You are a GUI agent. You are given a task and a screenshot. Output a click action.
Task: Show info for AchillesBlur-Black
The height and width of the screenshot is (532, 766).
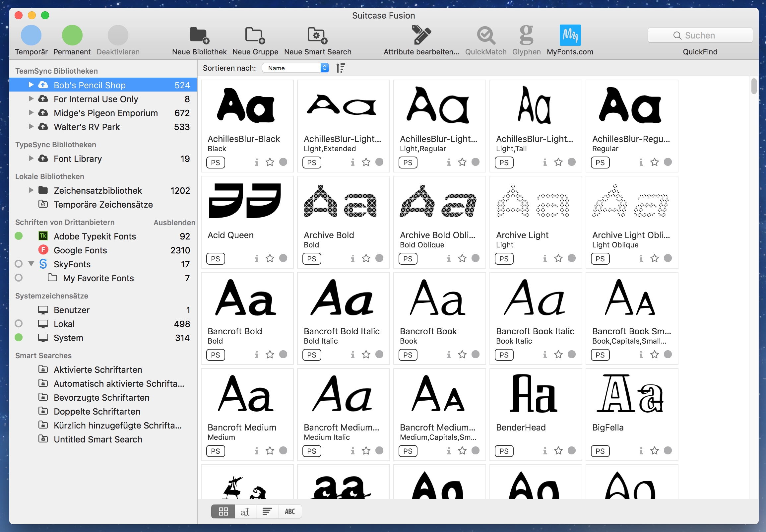(257, 162)
